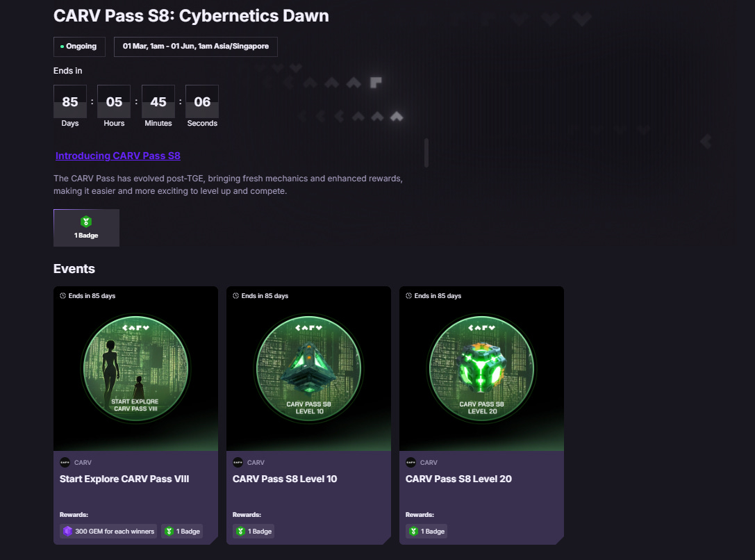
Task: Click CARV logo icon on Level 10 card
Action: pos(238,462)
